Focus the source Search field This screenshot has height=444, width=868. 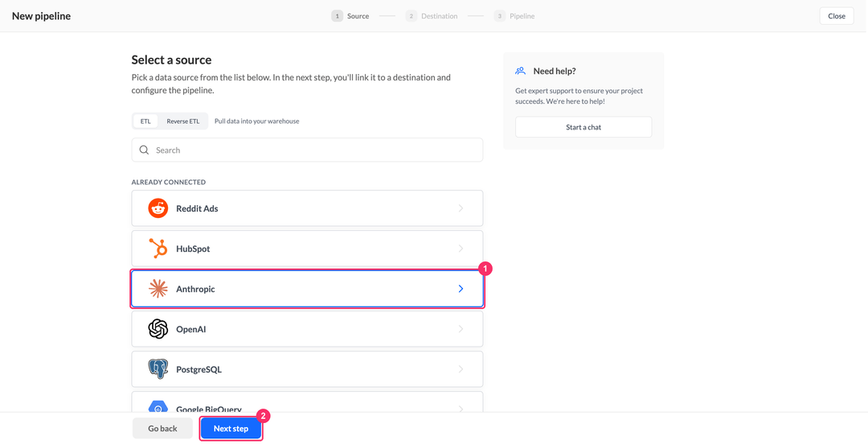tap(307, 150)
